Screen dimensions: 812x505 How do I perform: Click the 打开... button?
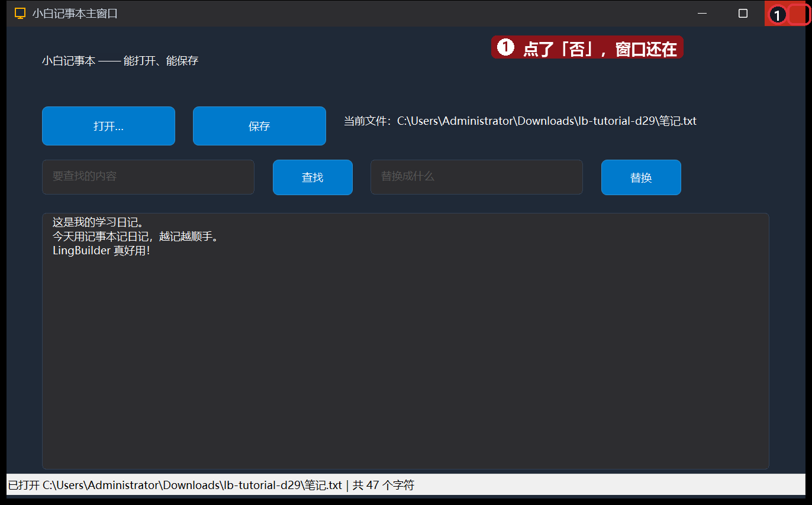pos(108,126)
